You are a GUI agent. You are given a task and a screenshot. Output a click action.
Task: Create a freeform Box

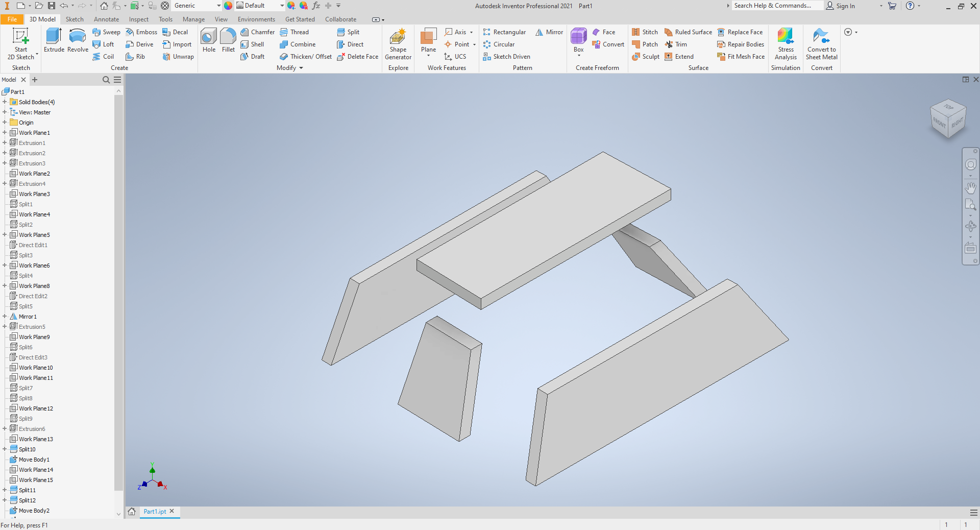[578, 40]
